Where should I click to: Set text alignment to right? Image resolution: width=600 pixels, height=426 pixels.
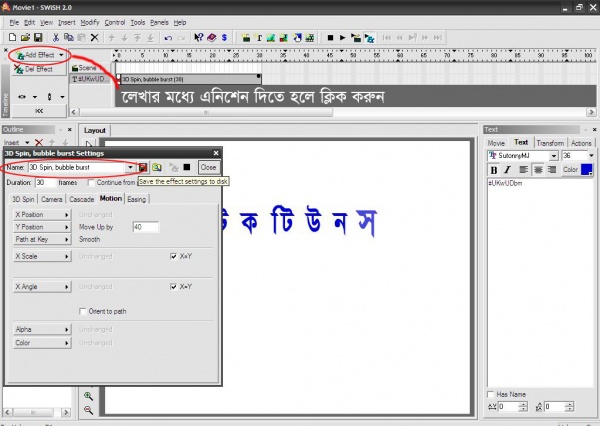tap(552, 170)
